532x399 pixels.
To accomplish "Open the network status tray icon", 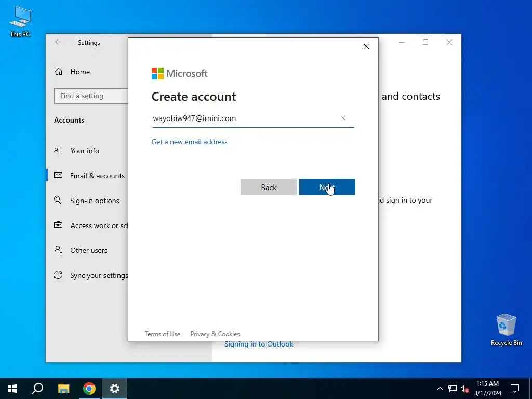I will (453, 389).
